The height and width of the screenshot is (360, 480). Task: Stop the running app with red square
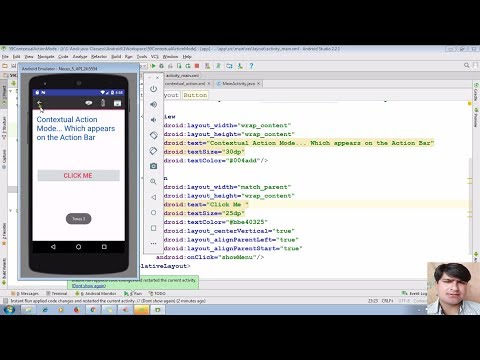[x=197, y=66]
